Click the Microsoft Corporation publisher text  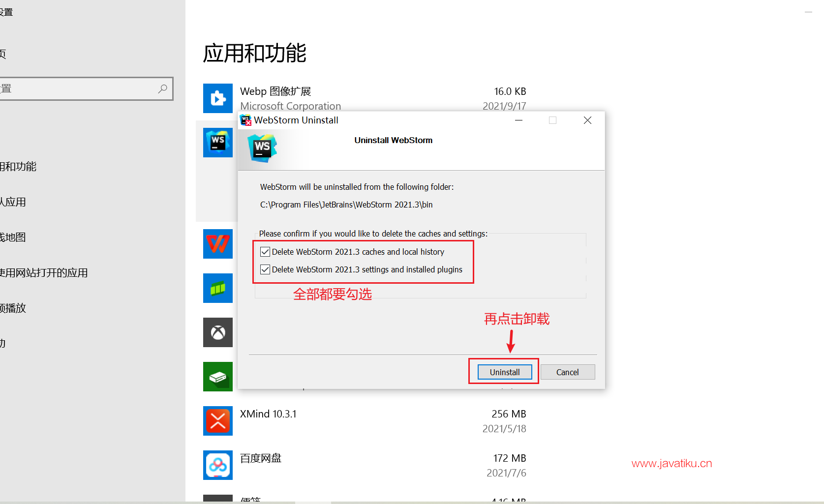pos(290,106)
